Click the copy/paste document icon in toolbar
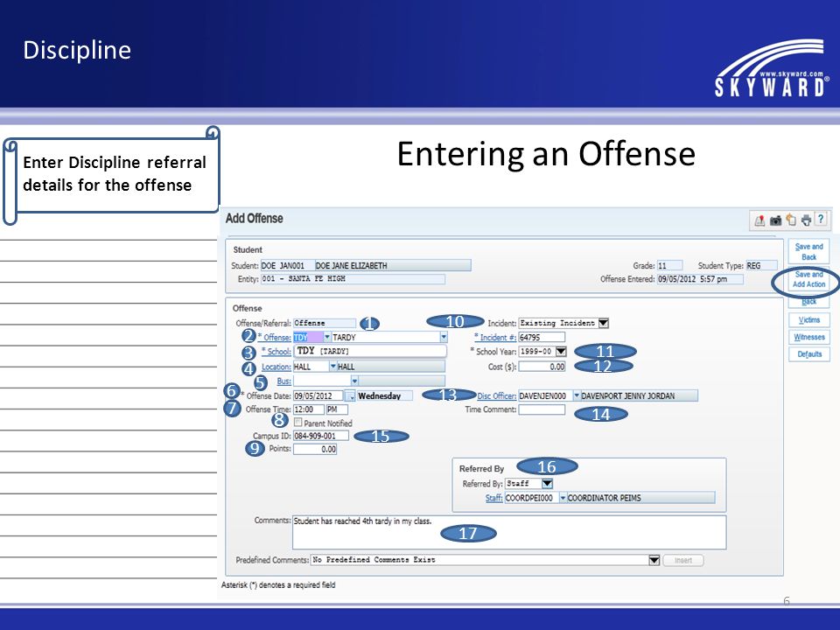840x630 pixels. click(791, 220)
